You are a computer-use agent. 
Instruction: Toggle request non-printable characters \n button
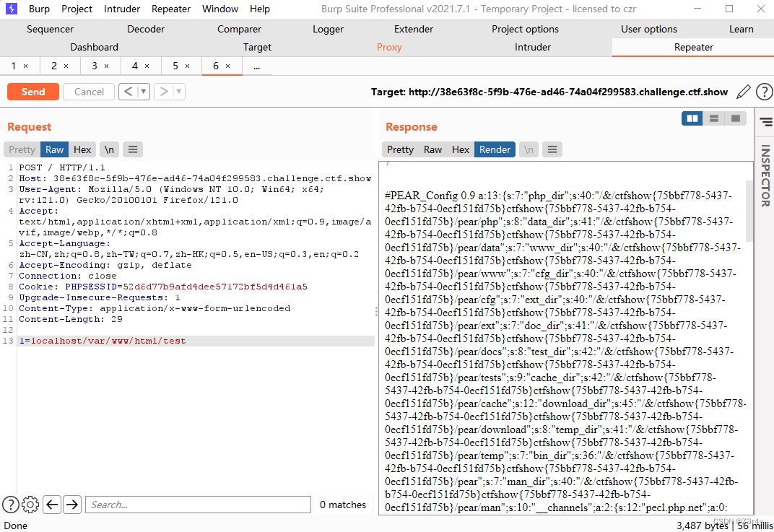(x=109, y=149)
